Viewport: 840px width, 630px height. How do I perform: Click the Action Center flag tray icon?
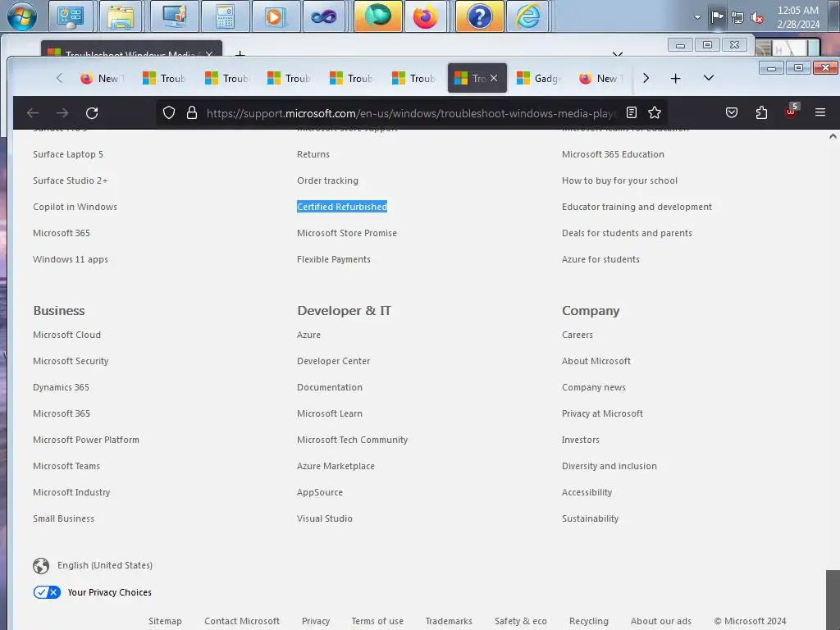pos(717,17)
